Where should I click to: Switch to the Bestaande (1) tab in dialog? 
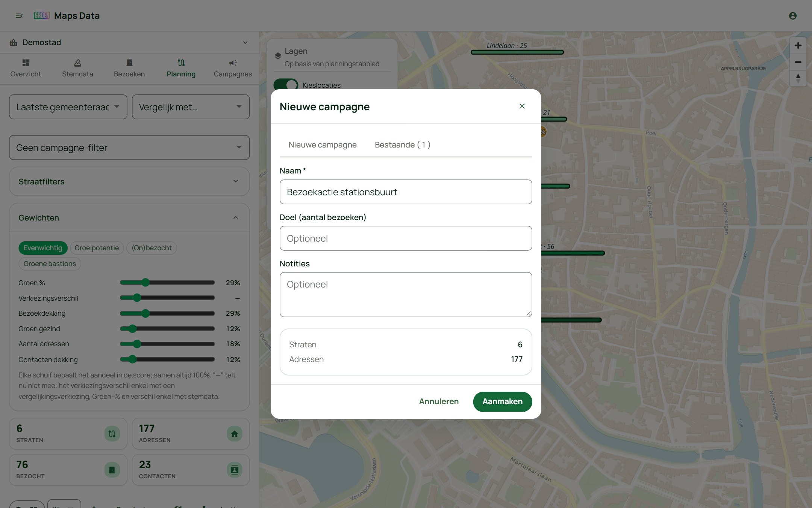403,145
